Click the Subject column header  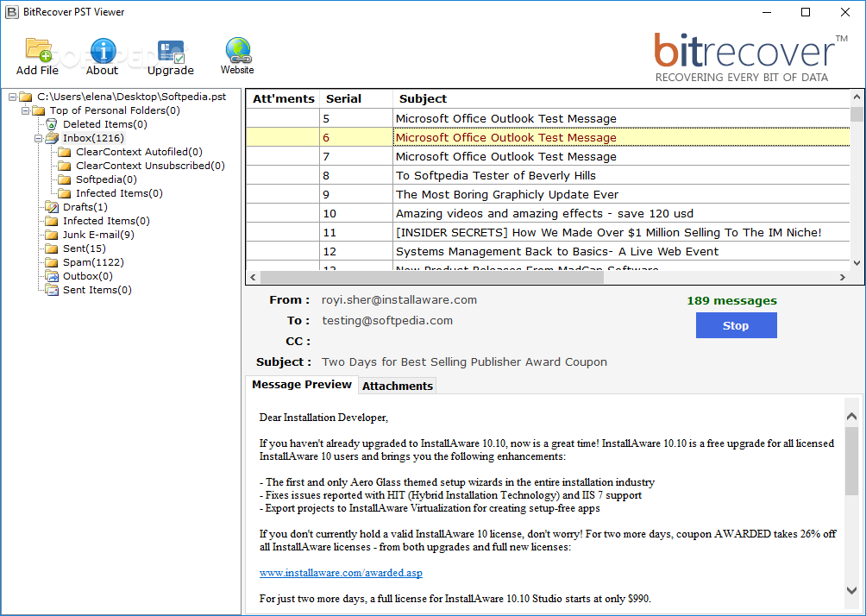[x=621, y=99]
